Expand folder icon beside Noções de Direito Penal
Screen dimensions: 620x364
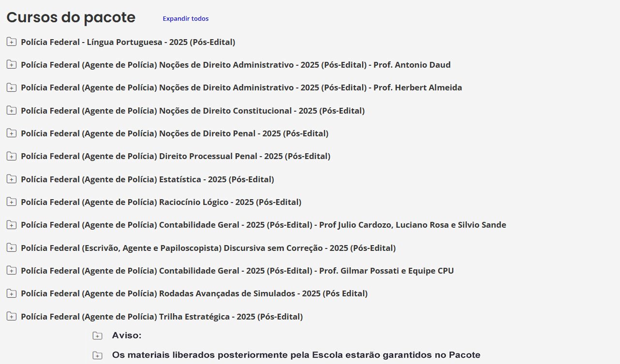tap(12, 133)
